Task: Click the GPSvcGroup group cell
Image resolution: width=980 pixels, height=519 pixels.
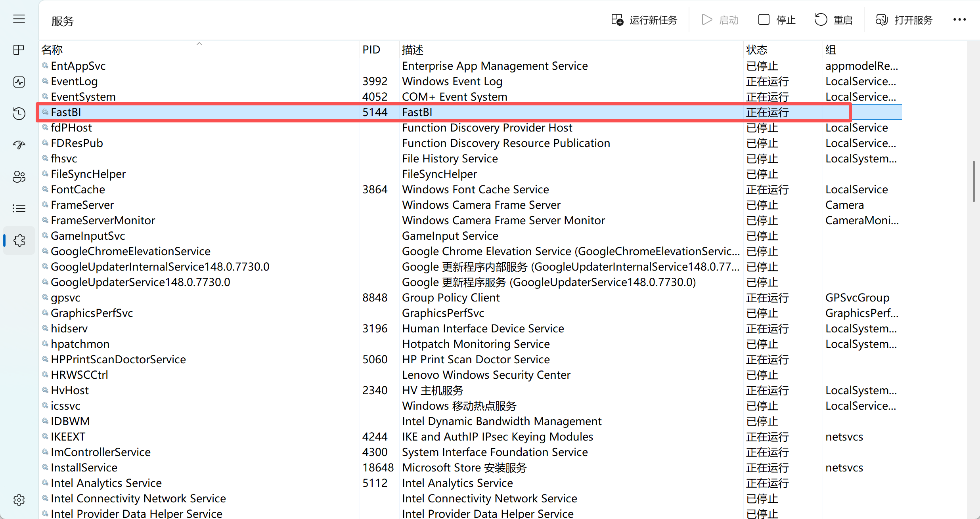Action: coord(857,298)
